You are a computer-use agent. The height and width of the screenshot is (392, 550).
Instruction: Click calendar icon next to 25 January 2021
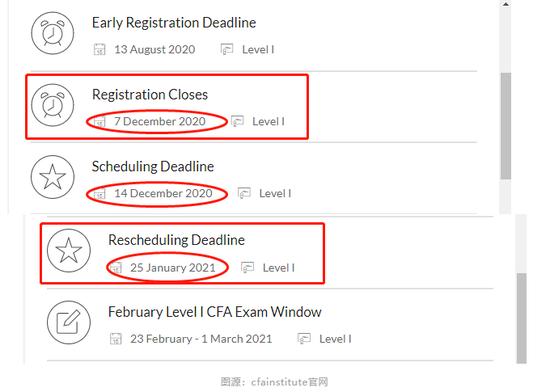coord(116,268)
